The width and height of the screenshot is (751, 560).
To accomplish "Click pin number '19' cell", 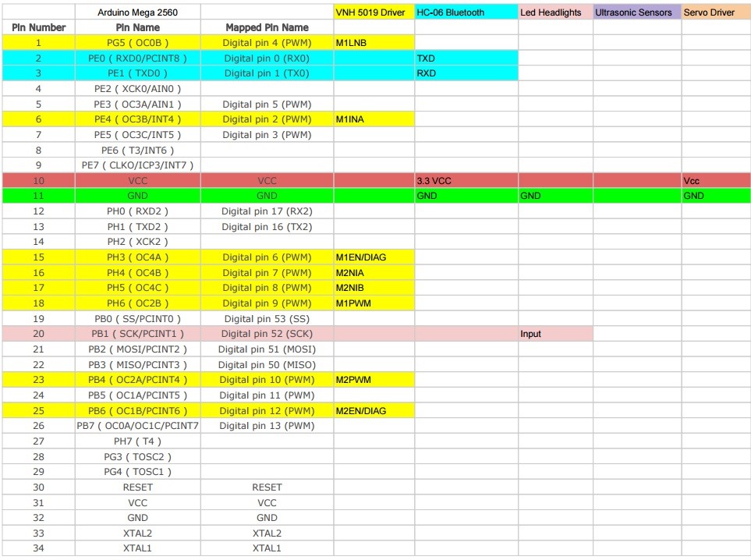I will (39, 318).
